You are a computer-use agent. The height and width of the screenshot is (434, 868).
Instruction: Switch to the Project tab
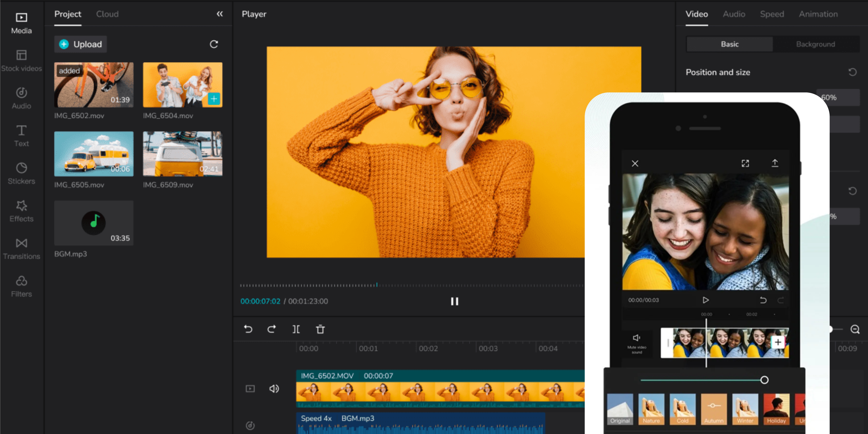click(x=68, y=14)
